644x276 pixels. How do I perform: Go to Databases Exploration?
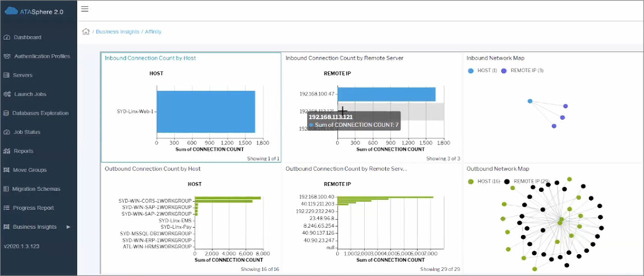coord(41,113)
